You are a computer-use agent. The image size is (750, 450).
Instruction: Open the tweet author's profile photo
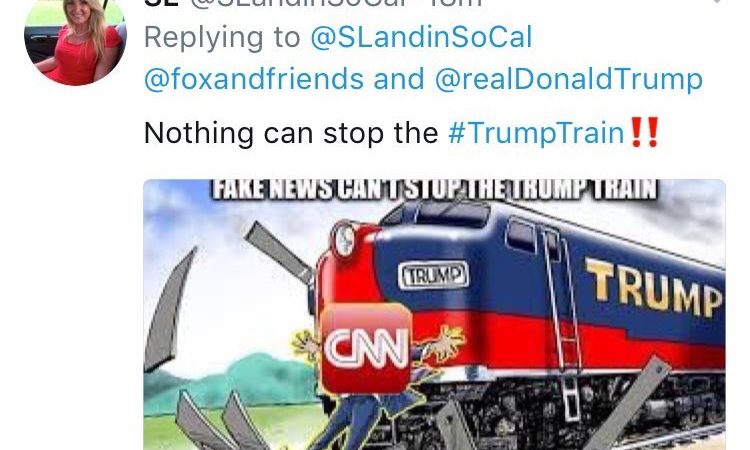pos(75,42)
